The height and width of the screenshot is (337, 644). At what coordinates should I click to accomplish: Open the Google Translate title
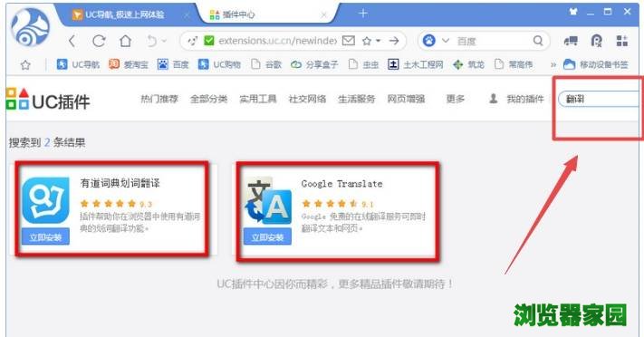(341, 184)
